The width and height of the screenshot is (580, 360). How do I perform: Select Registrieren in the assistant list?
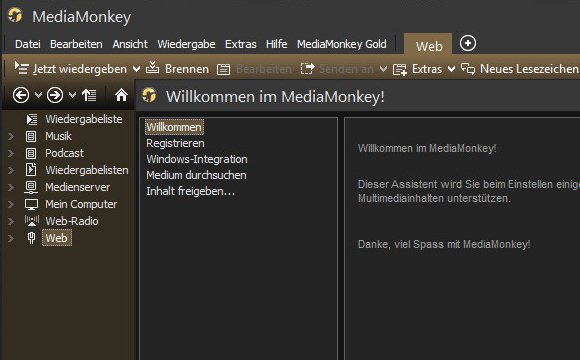pyautogui.click(x=175, y=143)
